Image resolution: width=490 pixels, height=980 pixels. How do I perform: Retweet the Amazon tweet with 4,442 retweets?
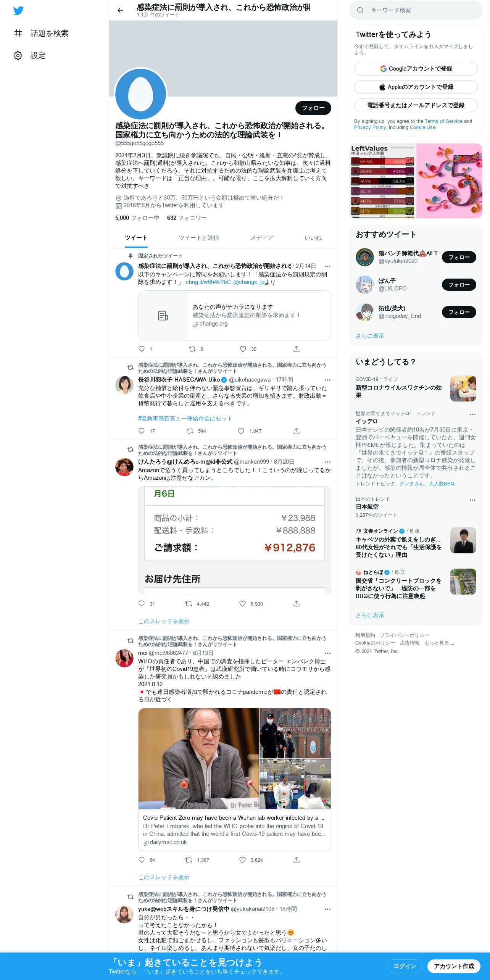(x=189, y=603)
